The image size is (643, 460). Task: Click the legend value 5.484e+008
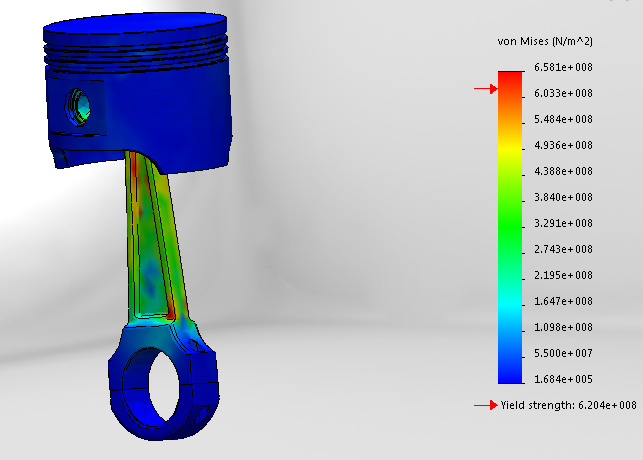coord(563,119)
